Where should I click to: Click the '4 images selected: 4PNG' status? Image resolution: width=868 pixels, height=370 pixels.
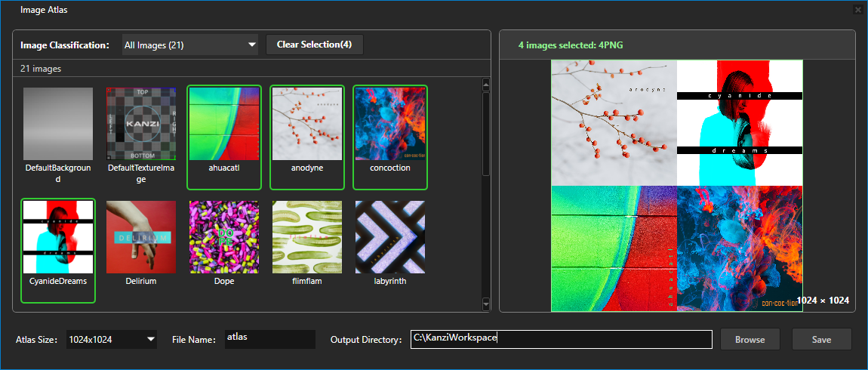pyautogui.click(x=571, y=45)
